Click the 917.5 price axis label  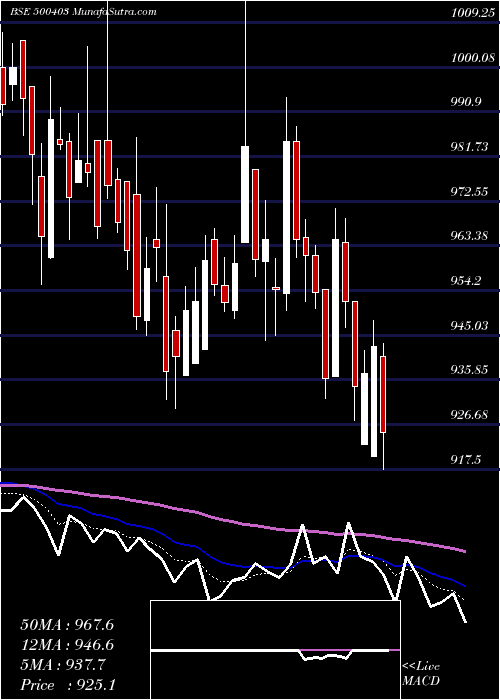(466, 459)
